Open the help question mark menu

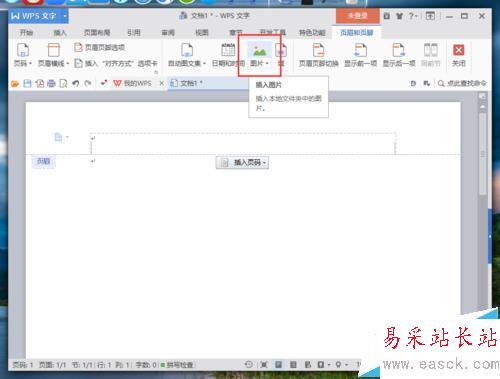(x=413, y=16)
